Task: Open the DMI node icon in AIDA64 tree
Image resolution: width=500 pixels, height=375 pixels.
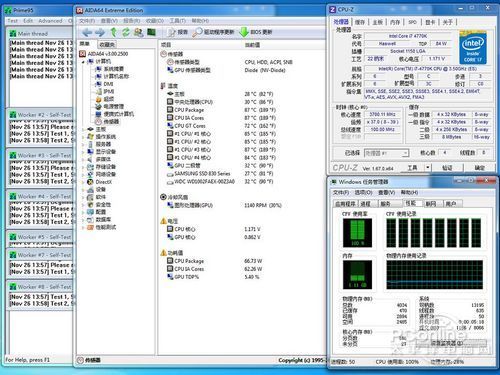Action: 98,84
